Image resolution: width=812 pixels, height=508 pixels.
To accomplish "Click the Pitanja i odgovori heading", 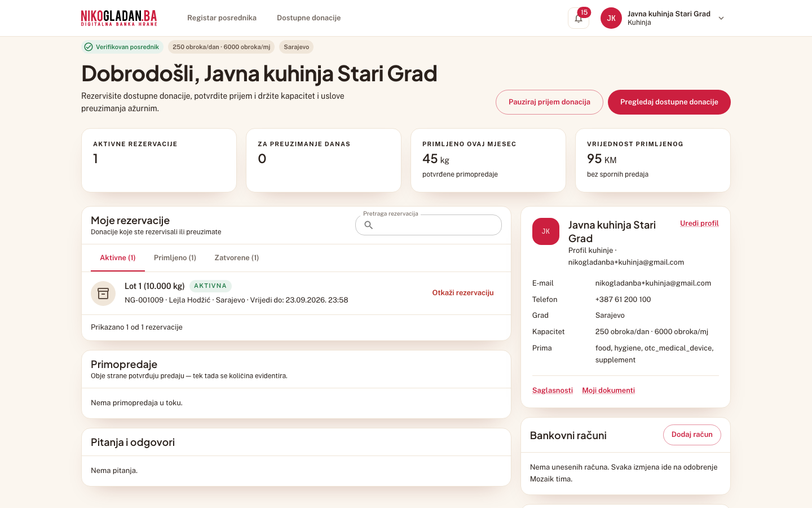I will click(133, 443).
